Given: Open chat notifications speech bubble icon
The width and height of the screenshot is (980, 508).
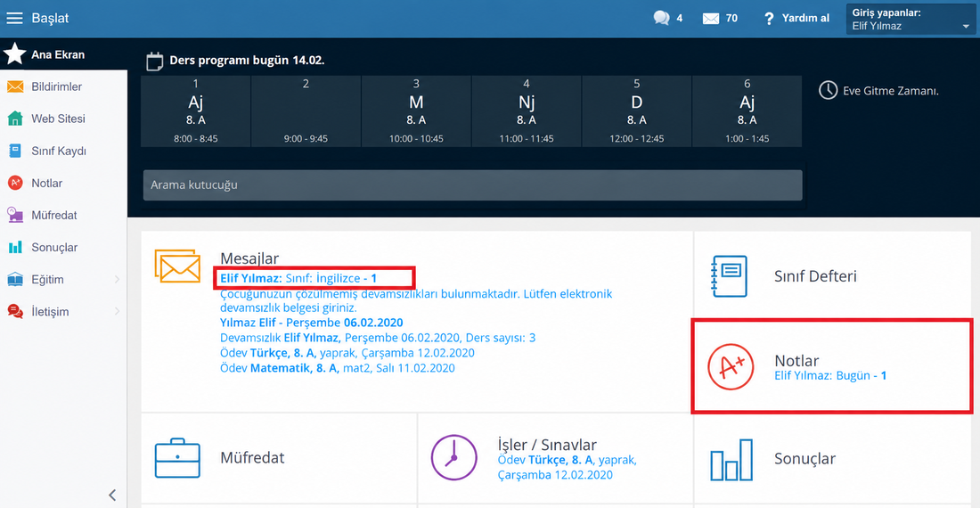Looking at the screenshot, I should pos(661,18).
